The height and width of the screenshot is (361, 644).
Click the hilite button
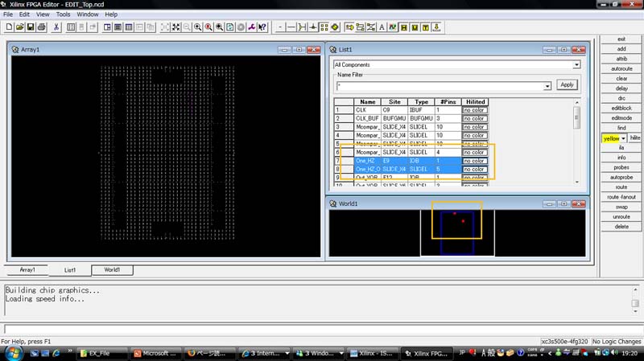tap(635, 138)
